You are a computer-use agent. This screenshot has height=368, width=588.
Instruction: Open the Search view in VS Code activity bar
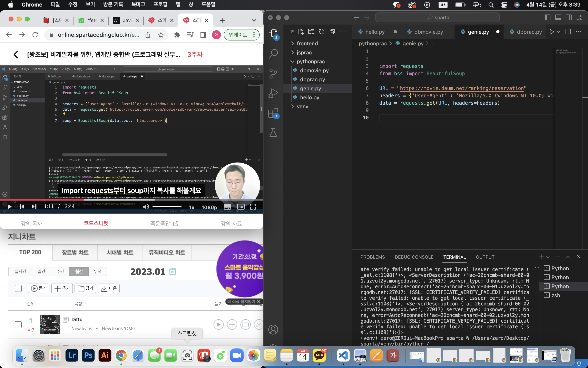coord(273,54)
